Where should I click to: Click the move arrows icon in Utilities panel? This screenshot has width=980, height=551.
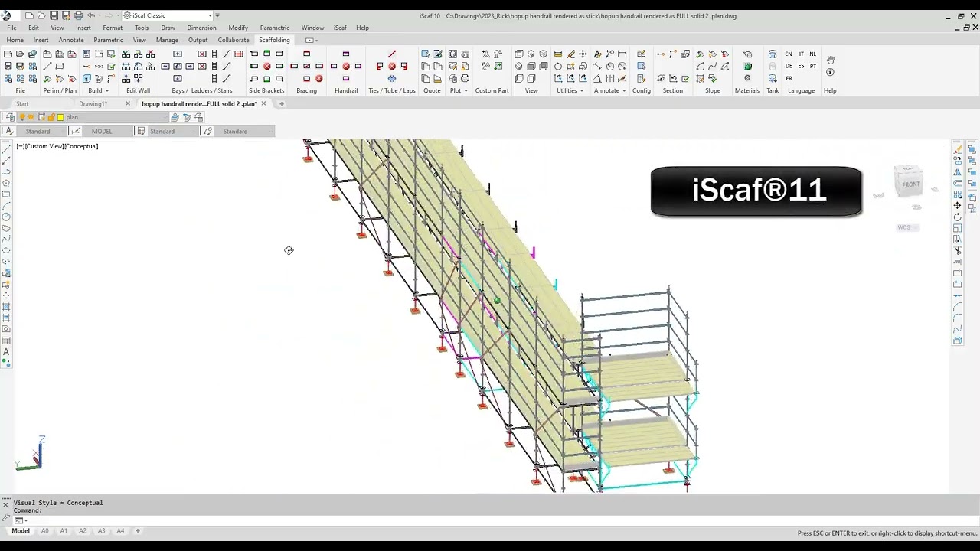(x=582, y=54)
